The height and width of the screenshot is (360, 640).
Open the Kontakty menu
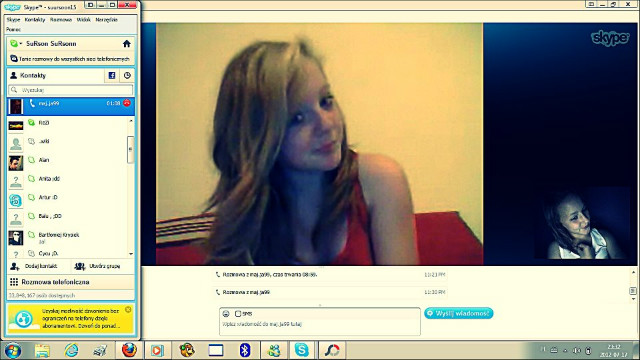click(35, 20)
